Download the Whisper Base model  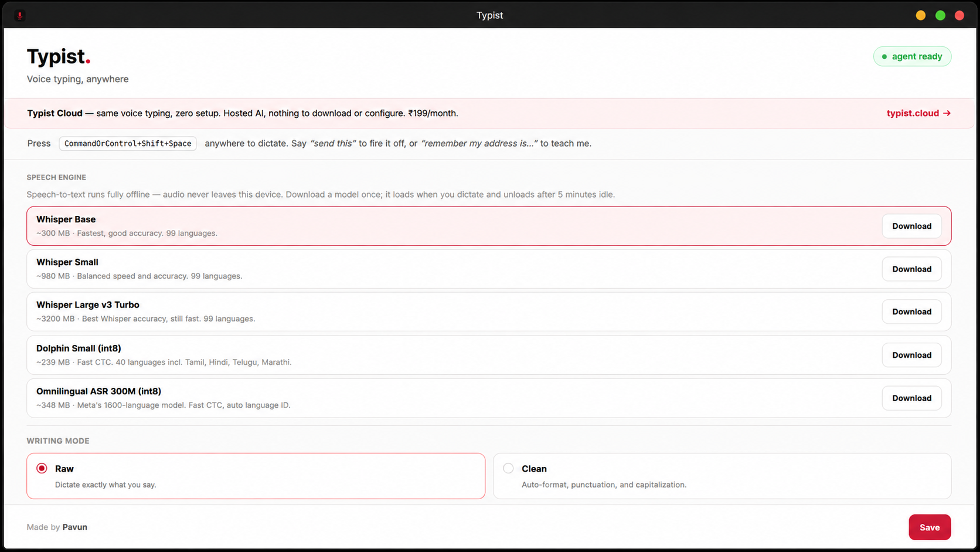click(911, 226)
